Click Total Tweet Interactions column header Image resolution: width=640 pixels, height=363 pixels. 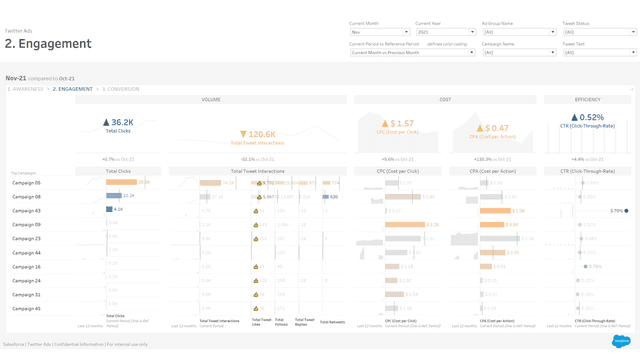(x=258, y=171)
